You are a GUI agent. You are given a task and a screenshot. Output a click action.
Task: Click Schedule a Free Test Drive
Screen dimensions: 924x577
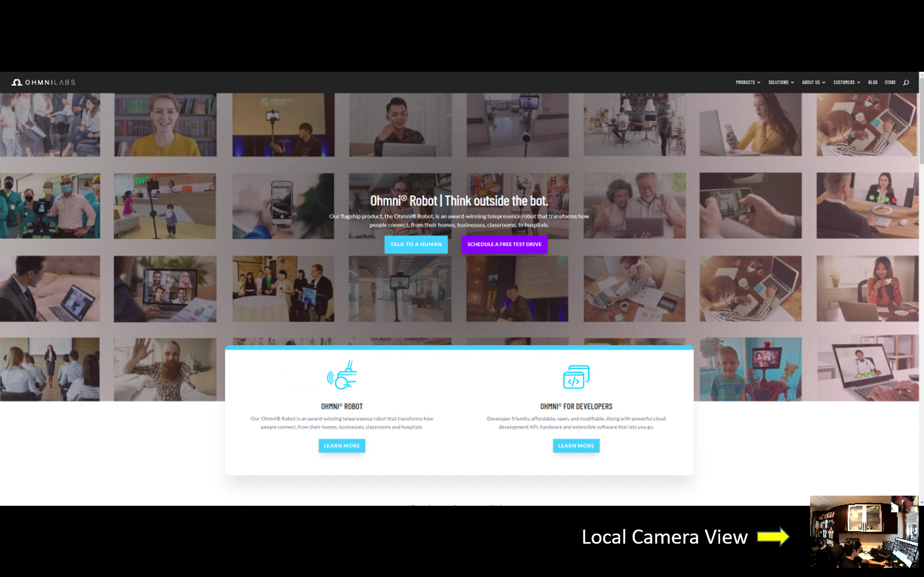click(x=504, y=244)
